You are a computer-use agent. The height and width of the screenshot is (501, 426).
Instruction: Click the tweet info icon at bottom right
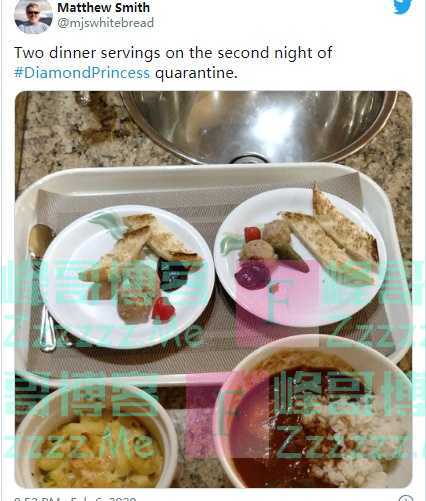[406, 498]
